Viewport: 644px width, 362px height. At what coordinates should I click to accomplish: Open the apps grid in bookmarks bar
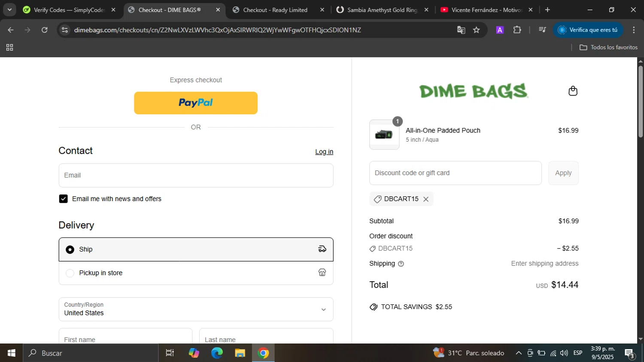pyautogui.click(x=9, y=47)
